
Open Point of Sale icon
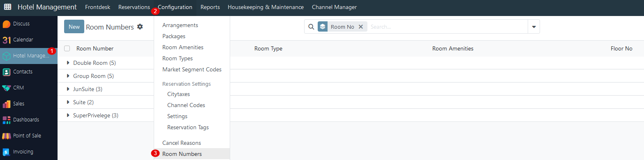pos(7,136)
